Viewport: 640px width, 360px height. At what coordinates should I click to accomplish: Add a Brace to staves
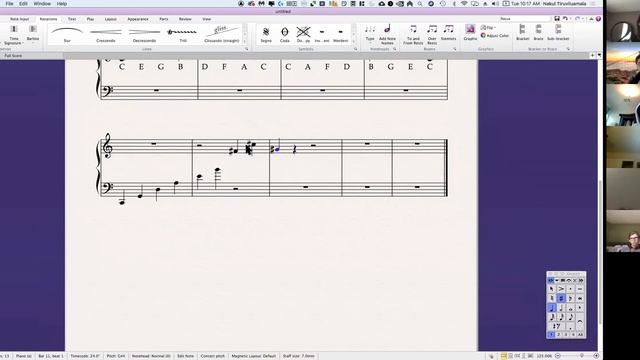coord(538,33)
